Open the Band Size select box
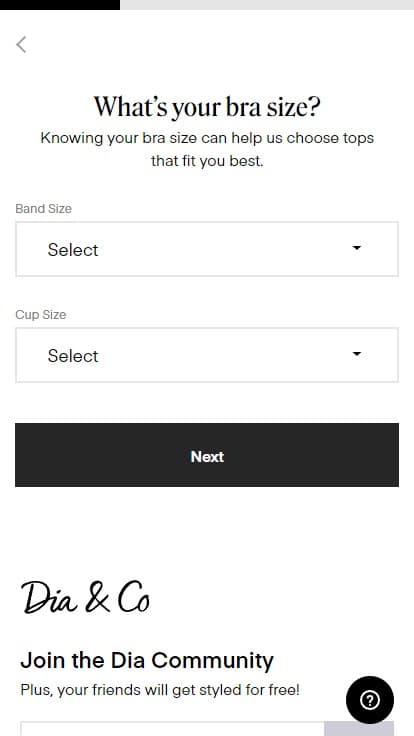414x736 pixels. click(207, 249)
